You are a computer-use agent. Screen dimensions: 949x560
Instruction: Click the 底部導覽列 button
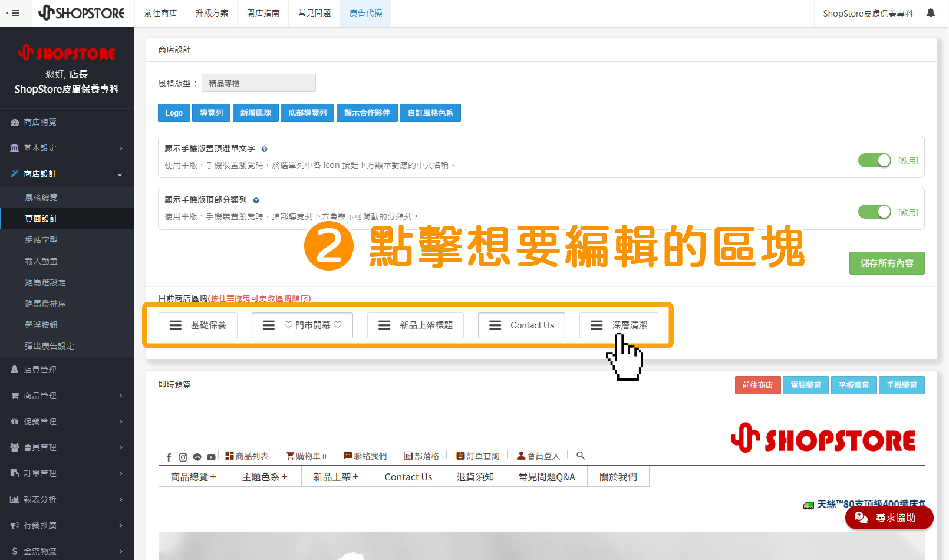pyautogui.click(x=308, y=113)
